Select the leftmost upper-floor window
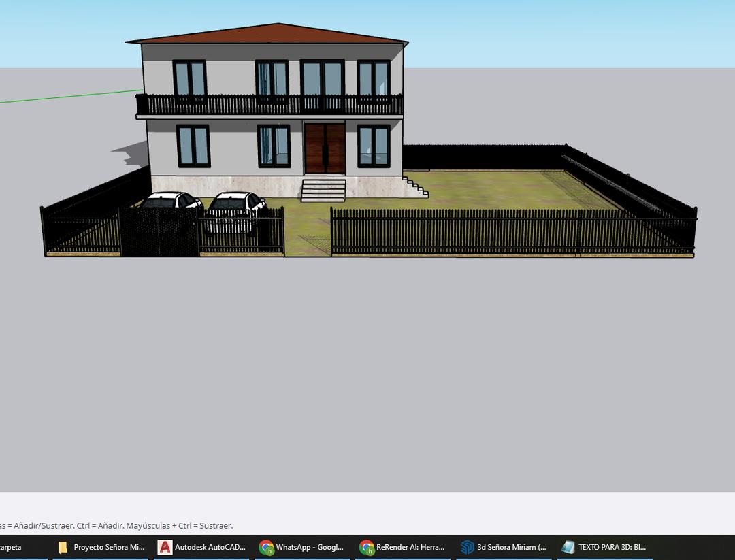The height and width of the screenshot is (560, 735). [x=189, y=79]
